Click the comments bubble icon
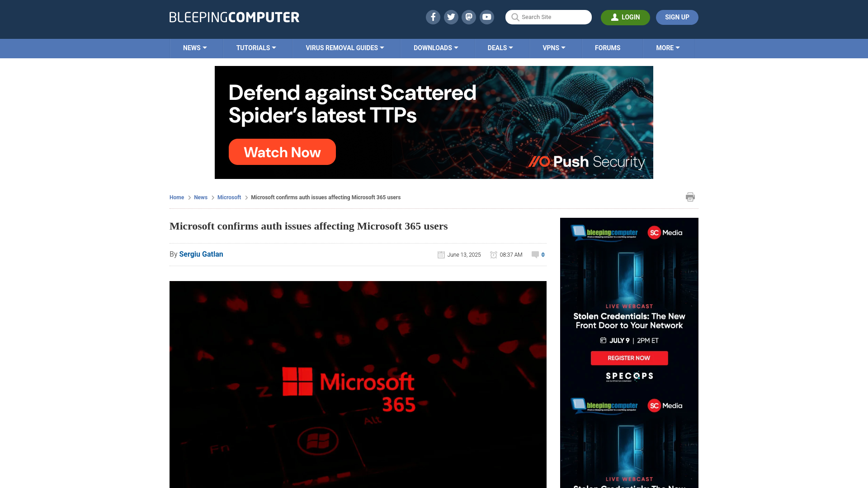Screen dimensions: 868x488 click(x=535, y=254)
